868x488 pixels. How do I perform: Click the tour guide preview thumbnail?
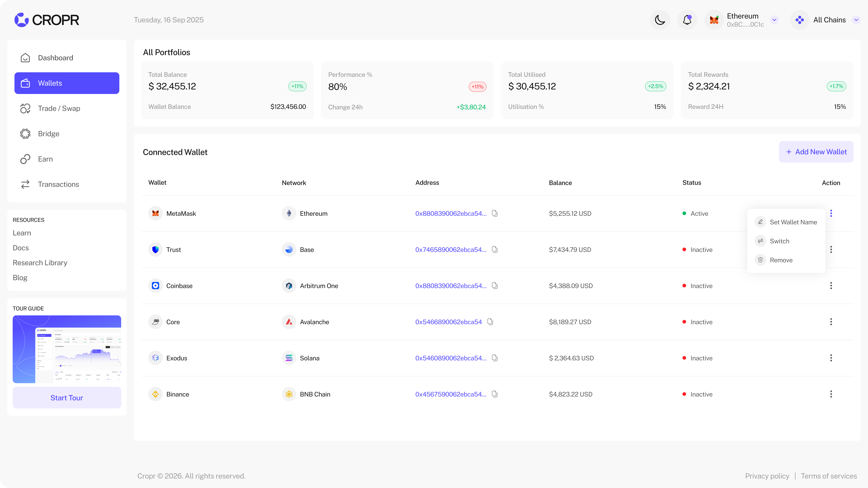tap(67, 349)
